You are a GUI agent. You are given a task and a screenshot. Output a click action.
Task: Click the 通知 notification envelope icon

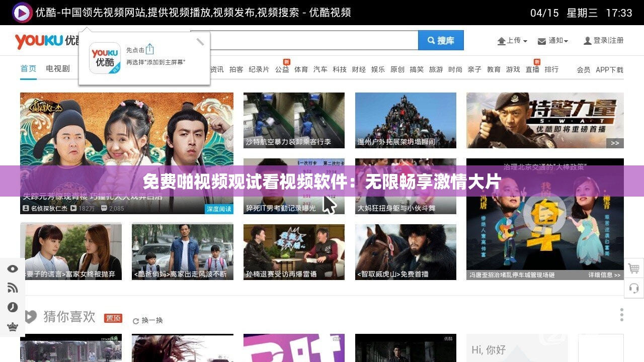click(x=541, y=40)
